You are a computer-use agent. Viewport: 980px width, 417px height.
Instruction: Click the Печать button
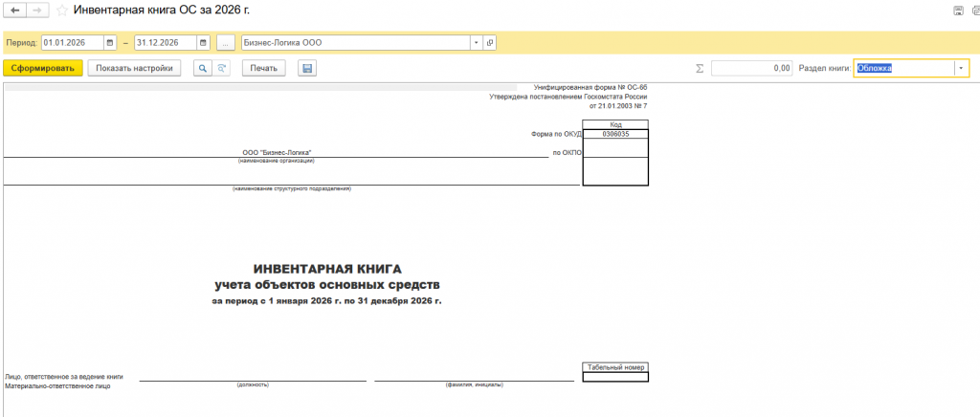coord(264,68)
